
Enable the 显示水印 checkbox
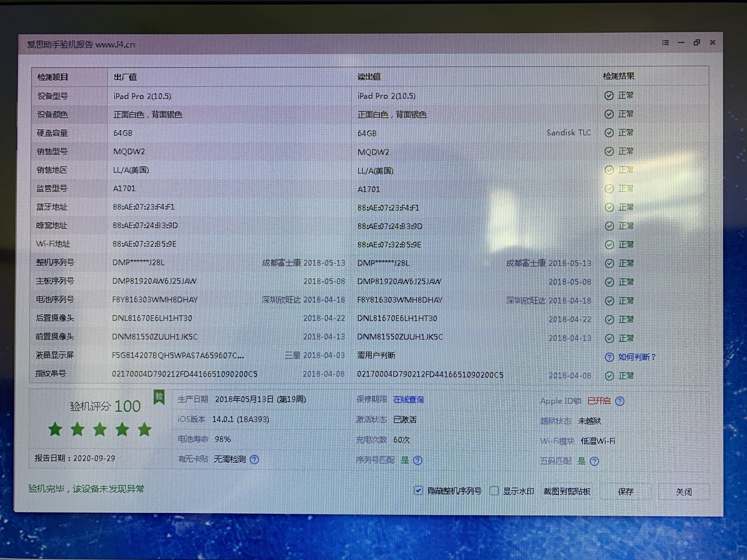pos(494,491)
